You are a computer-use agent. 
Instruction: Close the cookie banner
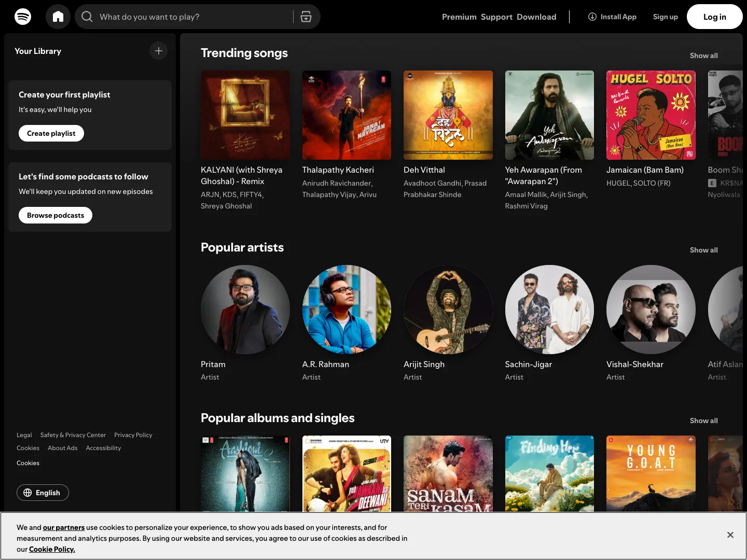pos(730,535)
